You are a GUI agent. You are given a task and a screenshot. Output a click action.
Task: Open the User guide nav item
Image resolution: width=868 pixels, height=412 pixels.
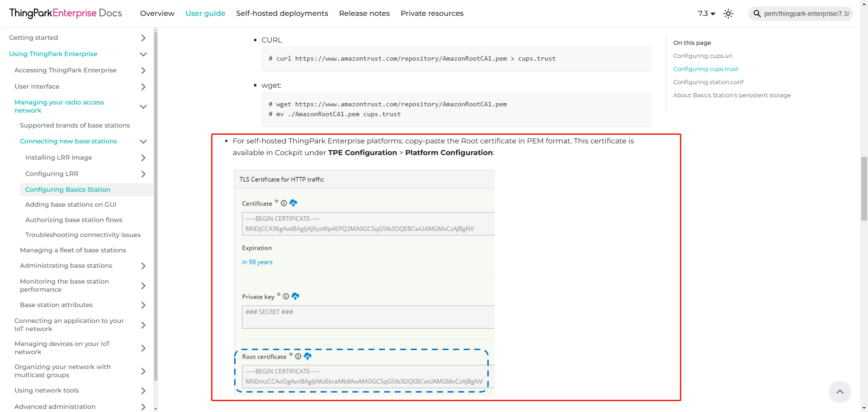coord(205,14)
